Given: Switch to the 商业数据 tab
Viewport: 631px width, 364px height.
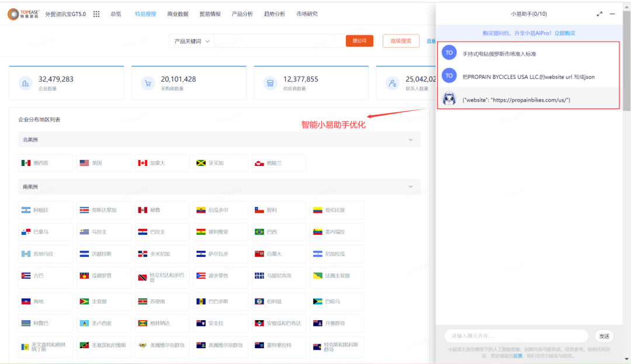Looking at the screenshot, I should [177, 13].
